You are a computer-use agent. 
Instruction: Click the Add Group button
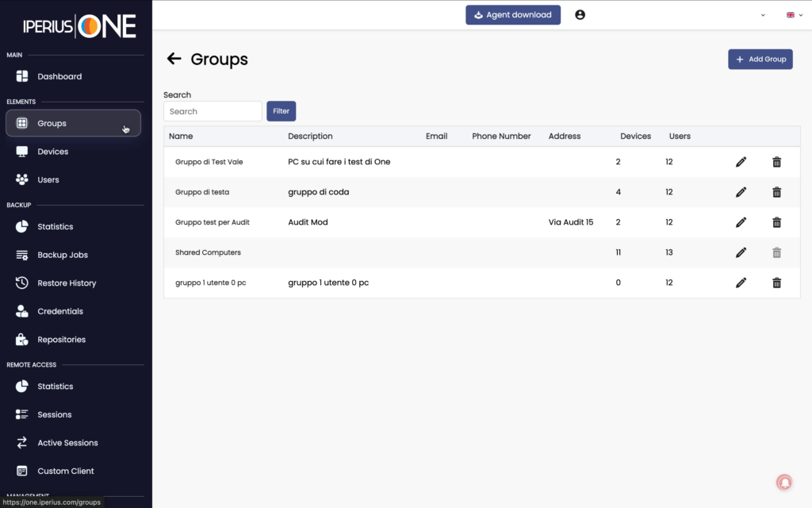(760, 59)
